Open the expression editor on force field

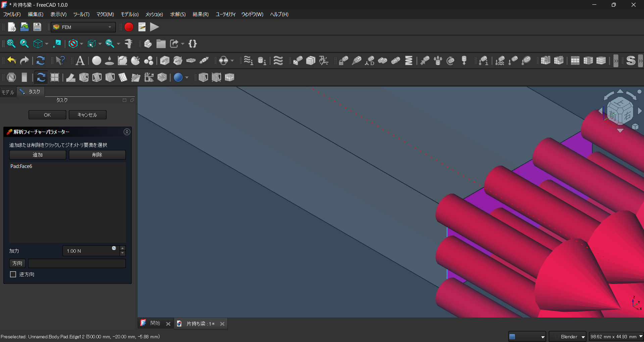114,248
